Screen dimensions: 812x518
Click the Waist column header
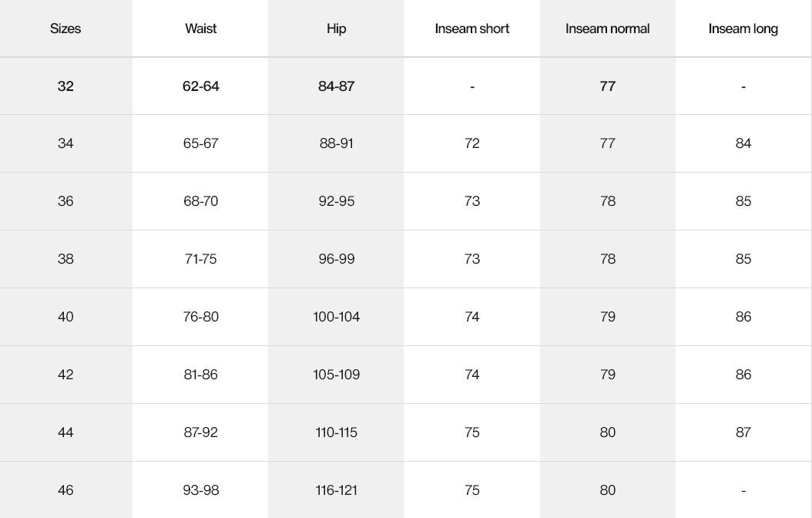tap(200, 29)
